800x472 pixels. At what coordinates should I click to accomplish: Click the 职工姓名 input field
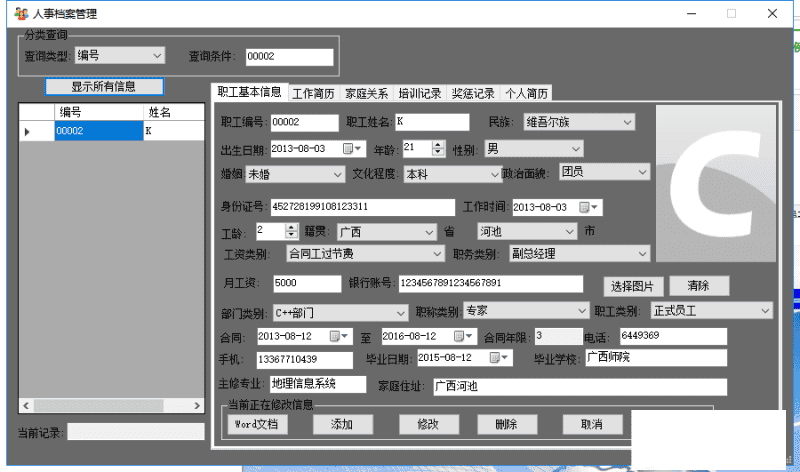tap(433, 122)
